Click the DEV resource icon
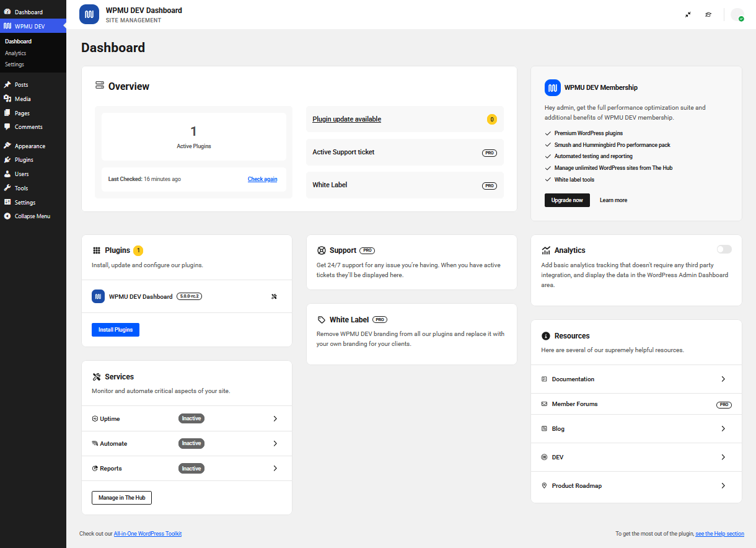Screen dimensions: 756x548 pyautogui.click(x=544, y=457)
